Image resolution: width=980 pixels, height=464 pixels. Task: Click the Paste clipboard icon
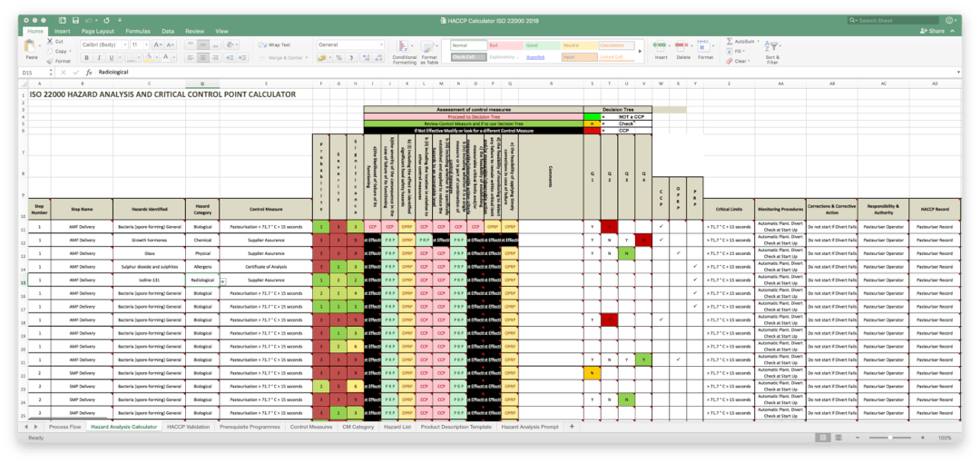tap(32, 47)
